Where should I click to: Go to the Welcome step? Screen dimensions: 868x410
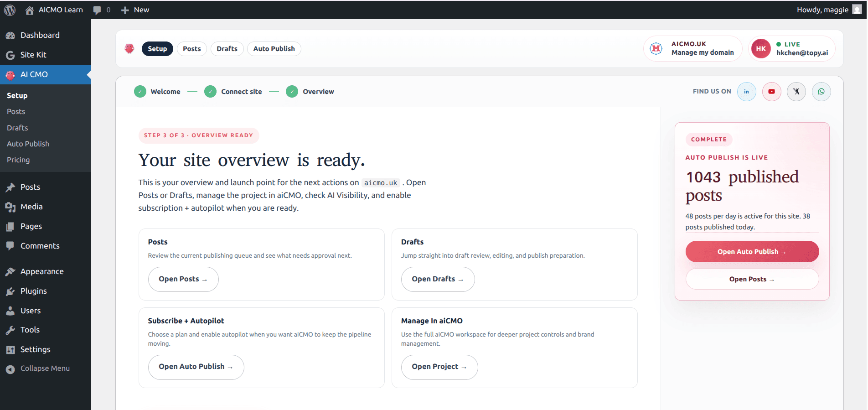(x=157, y=92)
